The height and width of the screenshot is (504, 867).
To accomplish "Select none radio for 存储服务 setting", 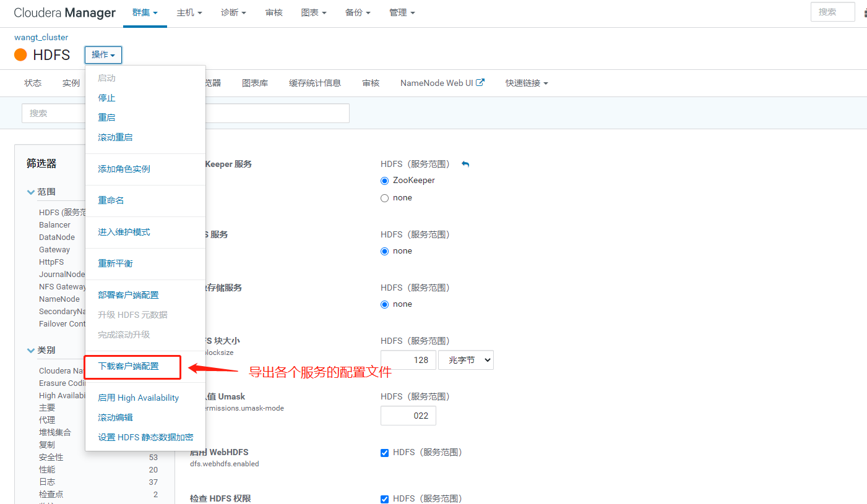I will (385, 304).
